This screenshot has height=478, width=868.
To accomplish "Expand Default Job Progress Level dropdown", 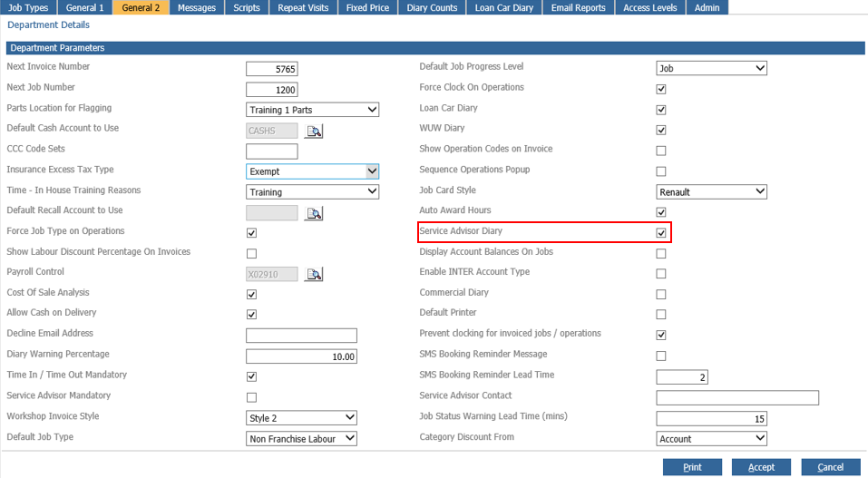I will click(711, 68).
